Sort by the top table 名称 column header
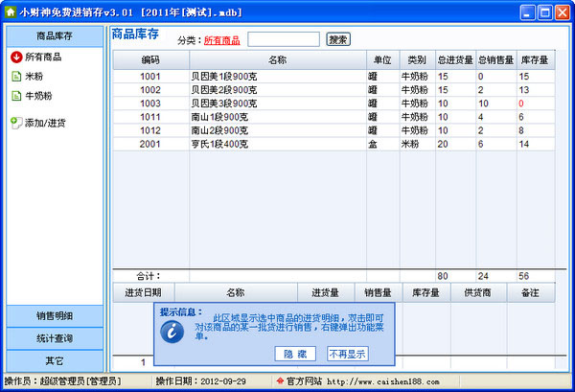 (x=278, y=60)
